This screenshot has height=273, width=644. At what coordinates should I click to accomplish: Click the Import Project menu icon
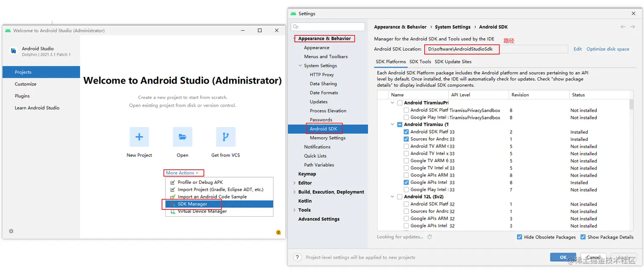[172, 189]
